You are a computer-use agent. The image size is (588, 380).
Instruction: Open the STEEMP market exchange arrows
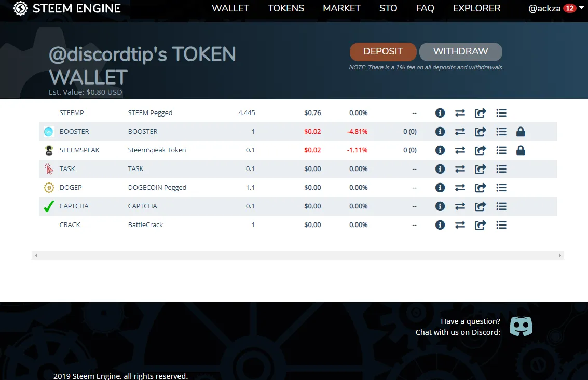coord(460,113)
